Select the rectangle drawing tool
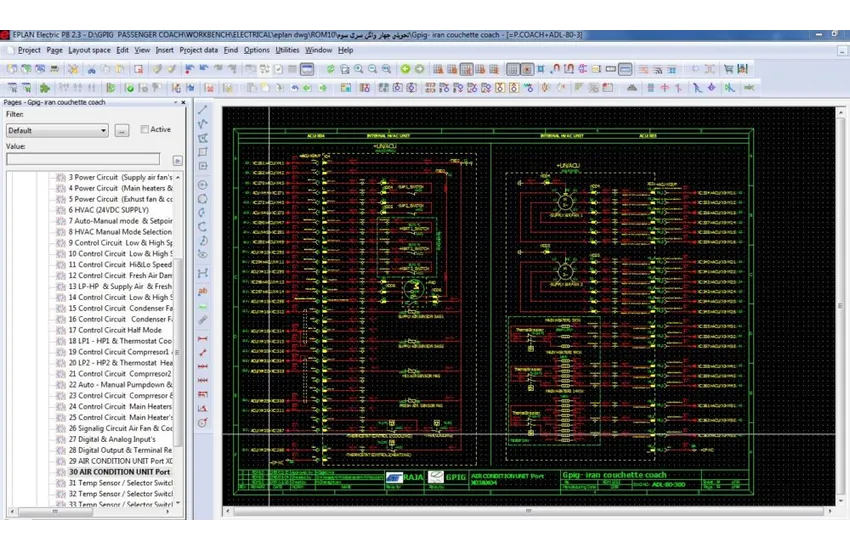The height and width of the screenshot is (550, 850). [x=203, y=152]
